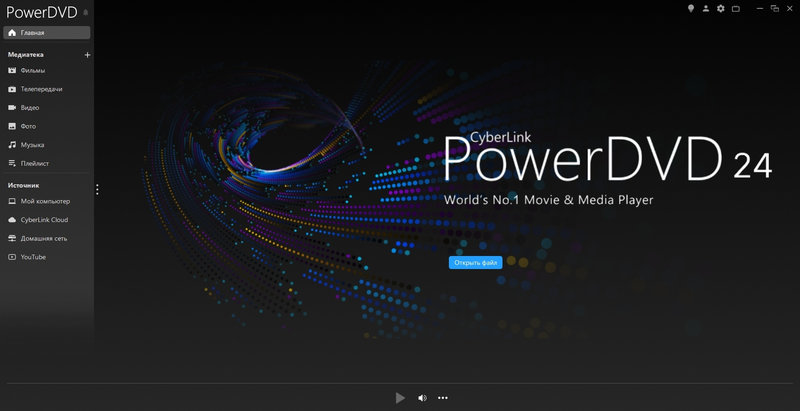Open the notifications bell next to PowerDVD logo
This screenshot has height=411, width=800.
[86, 12]
